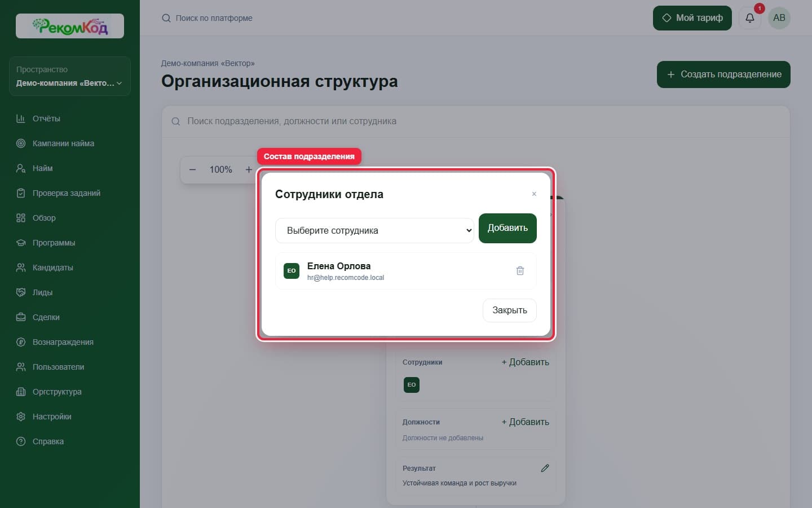Screen dimensions: 812x508
Task: Zoom in with the plus button
Action: click(x=249, y=169)
